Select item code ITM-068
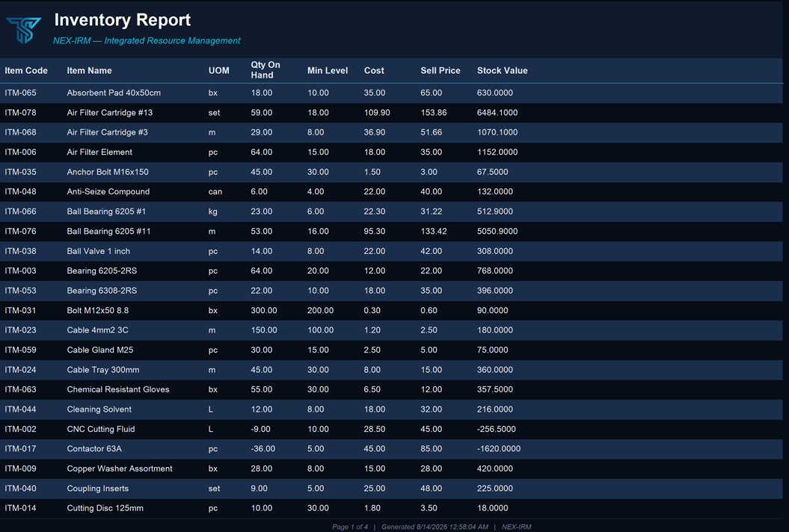The width and height of the screenshot is (789, 532). tap(21, 132)
